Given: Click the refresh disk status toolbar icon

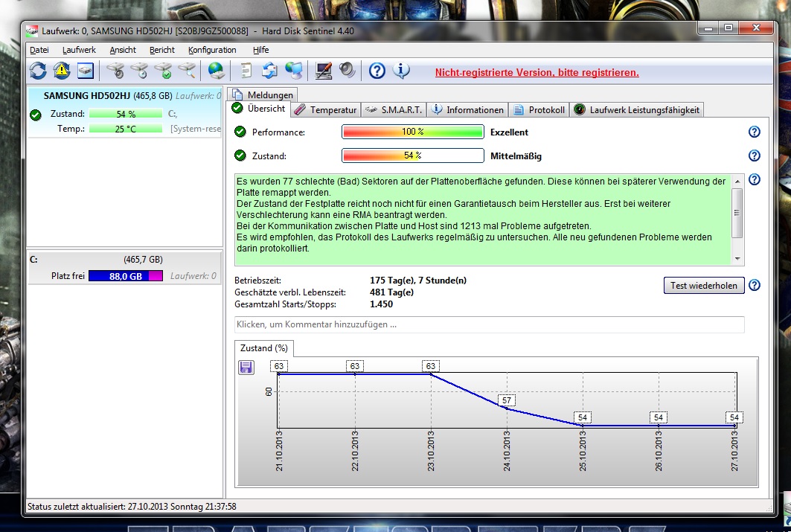Looking at the screenshot, I should [x=37, y=71].
